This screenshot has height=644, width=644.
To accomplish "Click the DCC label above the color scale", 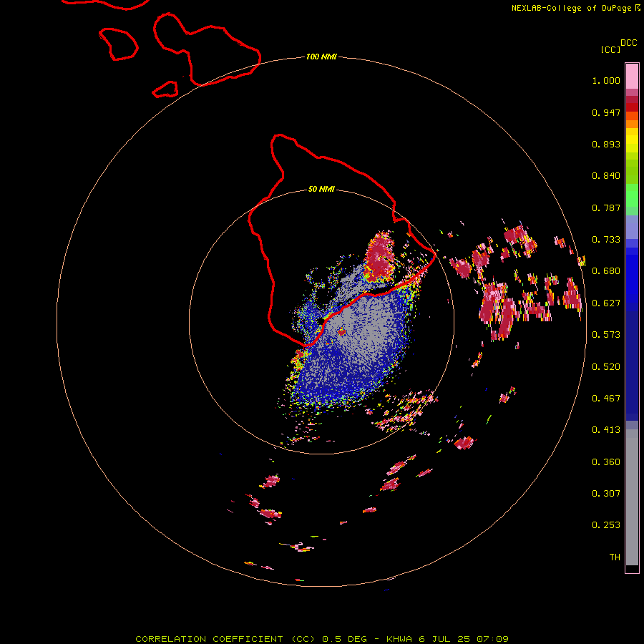I will [628, 43].
